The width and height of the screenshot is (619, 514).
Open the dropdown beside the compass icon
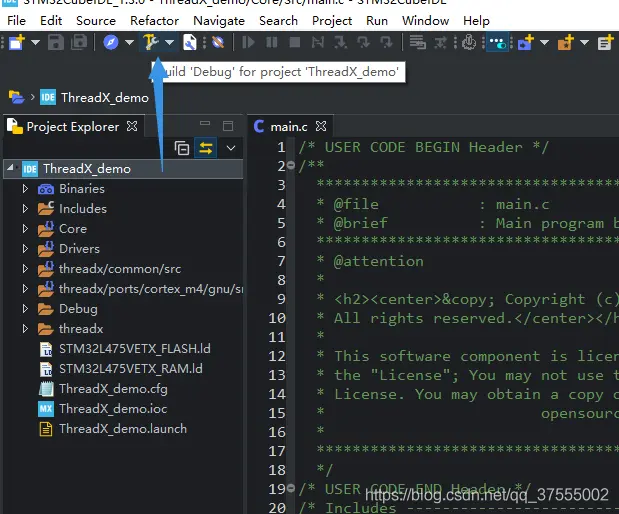coord(129,42)
